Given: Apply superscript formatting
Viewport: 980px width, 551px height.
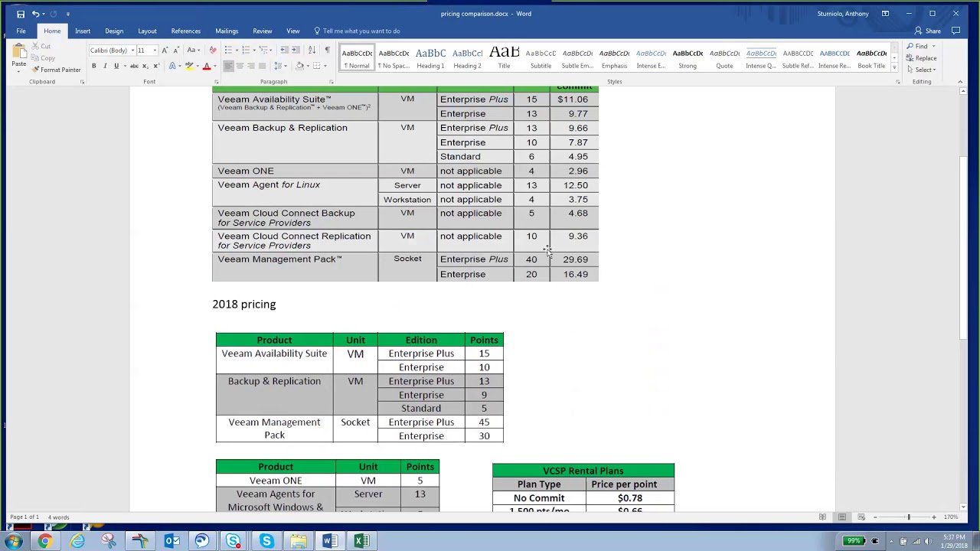Looking at the screenshot, I should click(x=156, y=66).
